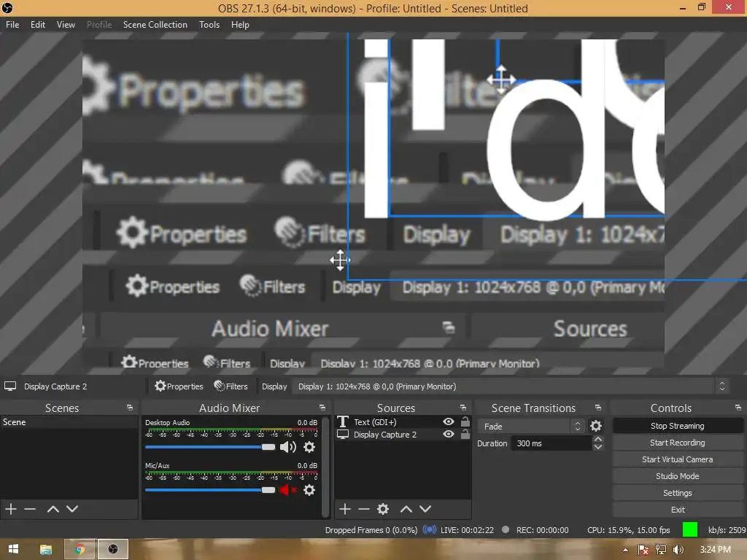Open the Windows Start menu

pyautogui.click(x=13, y=549)
